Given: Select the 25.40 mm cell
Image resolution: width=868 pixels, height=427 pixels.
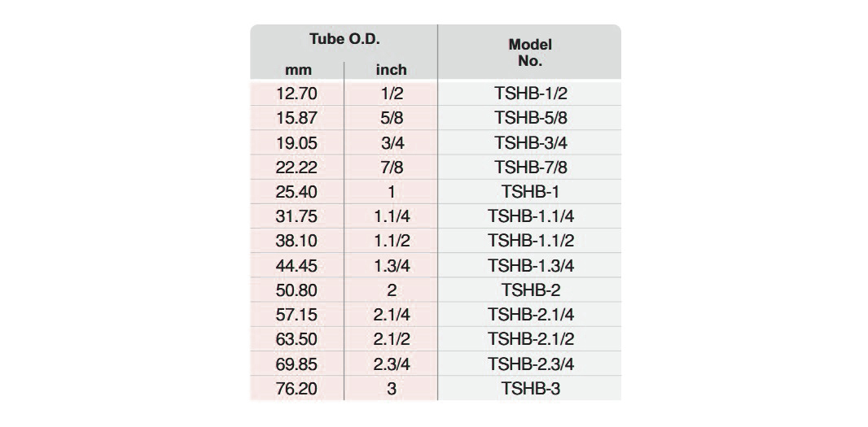Looking at the screenshot, I should click(297, 192).
